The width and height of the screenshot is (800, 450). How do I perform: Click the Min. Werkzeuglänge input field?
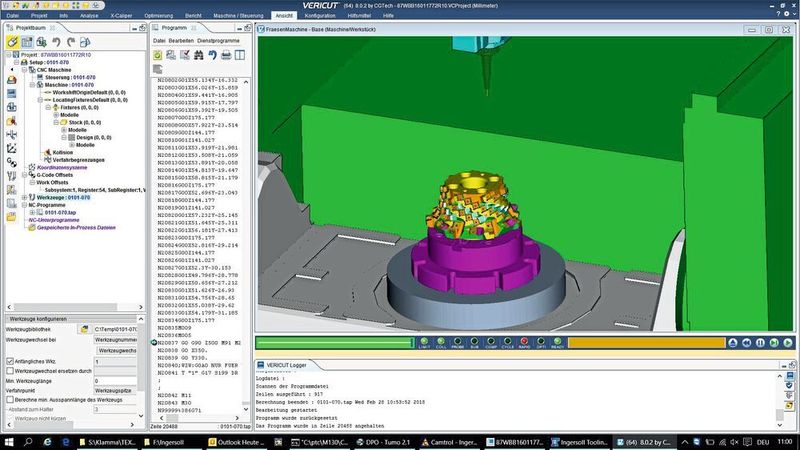point(115,381)
